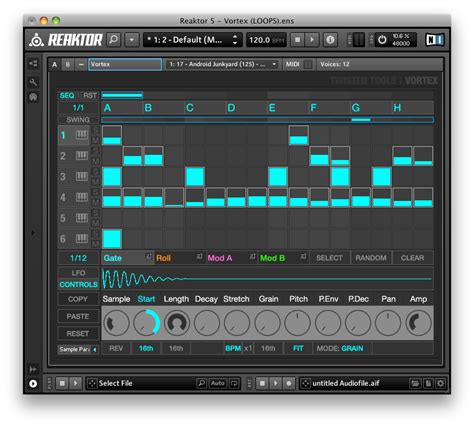Open track 1 keyboard icon
The image size is (474, 426).
[x=82, y=135]
